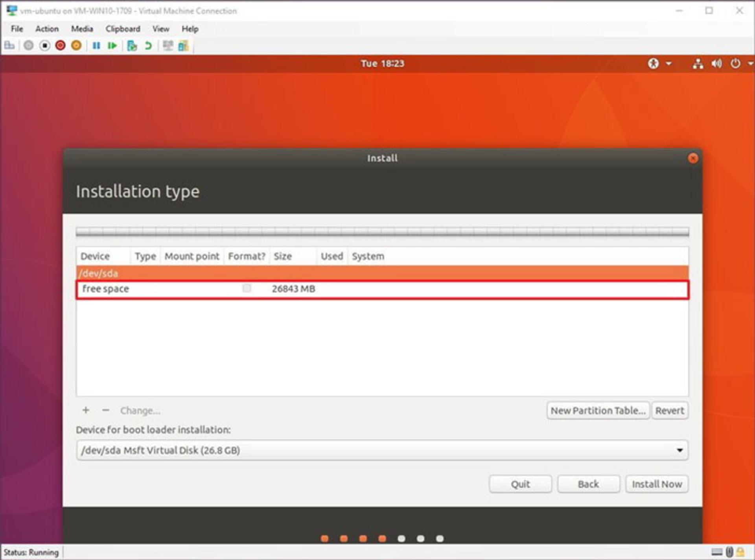Screen dimensions: 755x560
Task: Pause the virtual machine
Action: (96, 46)
